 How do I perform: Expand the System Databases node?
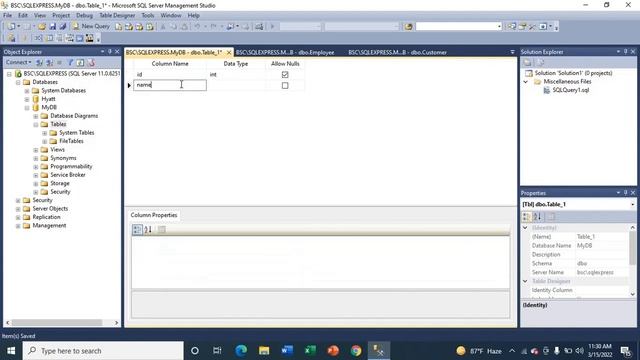tap(27, 91)
